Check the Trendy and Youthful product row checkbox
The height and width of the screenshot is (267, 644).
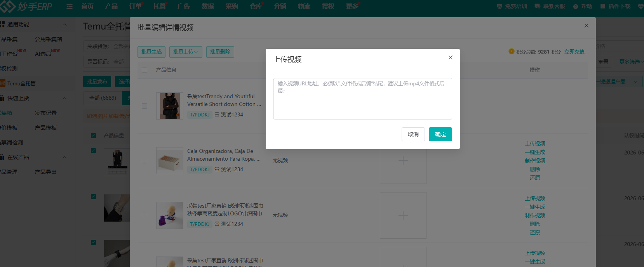144,106
